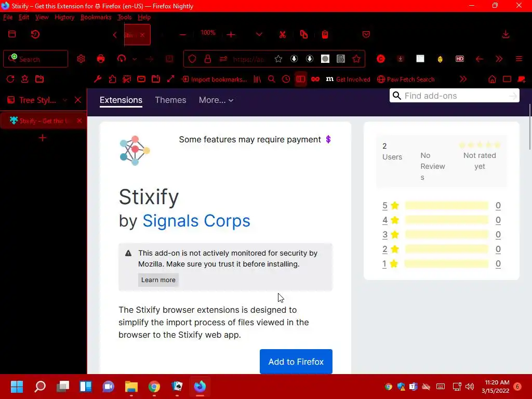Open the History menu

pos(64,17)
